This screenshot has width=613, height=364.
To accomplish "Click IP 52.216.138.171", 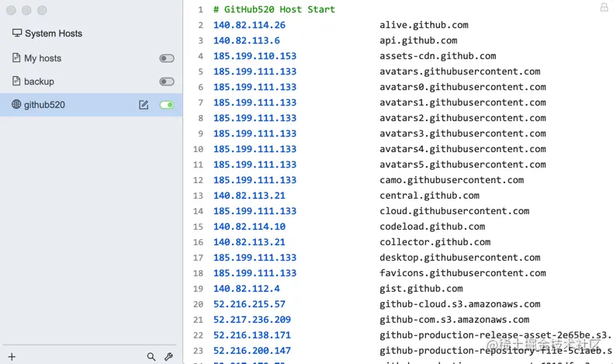I will tap(251, 335).
